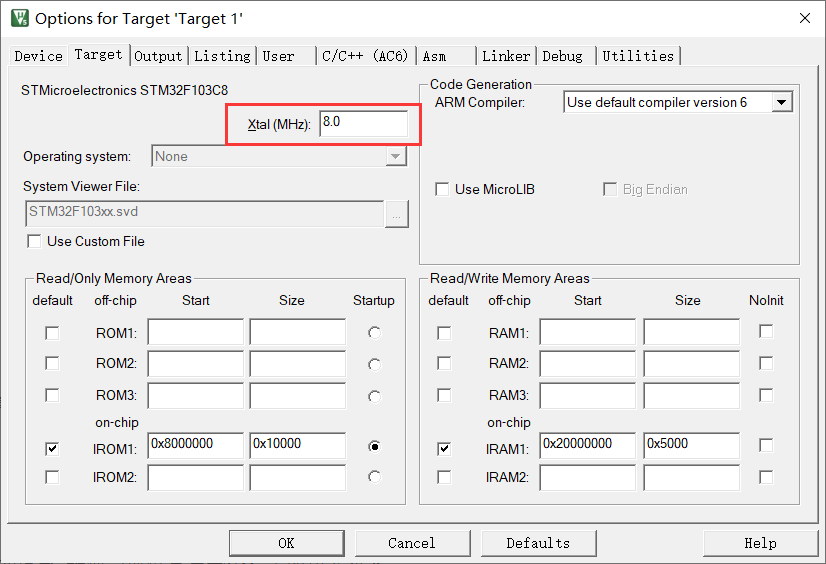Enable NoInit for RAM2
The width and height of the screenshot is (826, 564).
coord(766,363)
